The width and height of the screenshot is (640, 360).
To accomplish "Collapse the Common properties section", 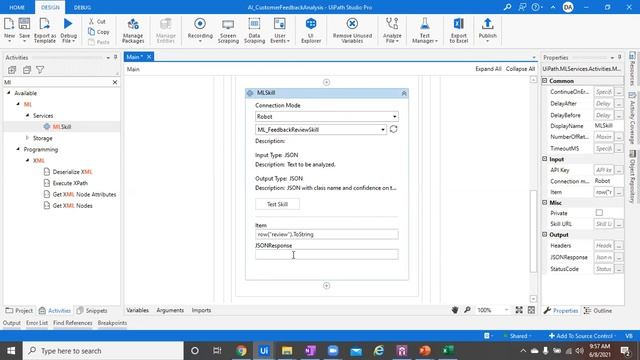I will 544,81.
